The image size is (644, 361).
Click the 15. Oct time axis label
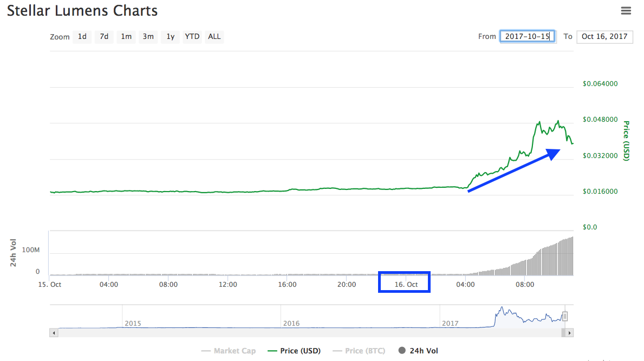(x=50, y=284)
